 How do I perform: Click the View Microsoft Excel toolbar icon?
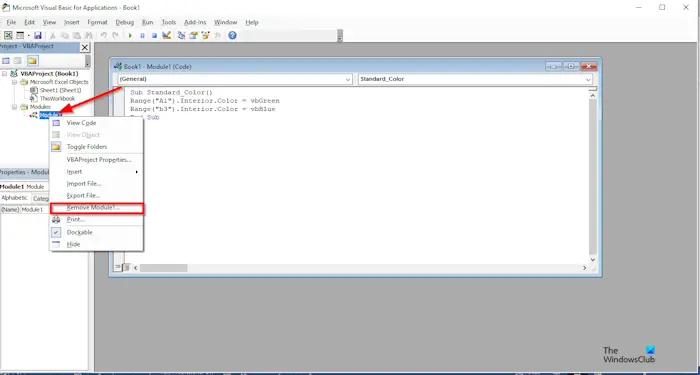click(8, 35)
